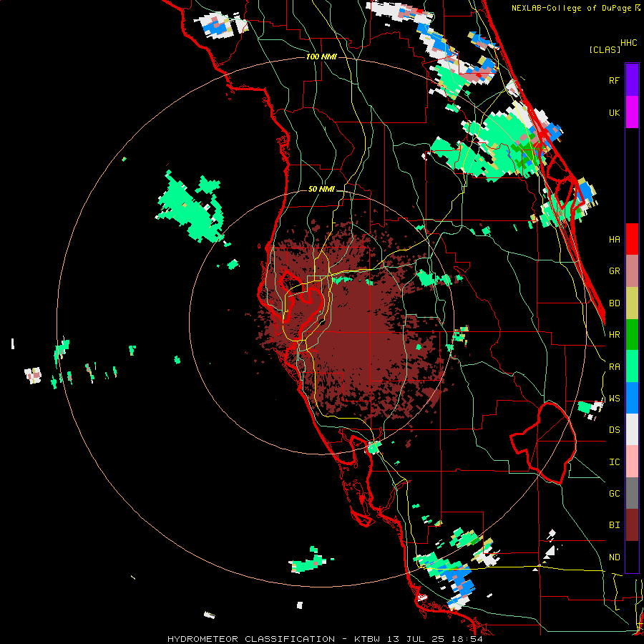Click the HA red legend swatch
Viewport: 644px width, 644px height.
632,239
